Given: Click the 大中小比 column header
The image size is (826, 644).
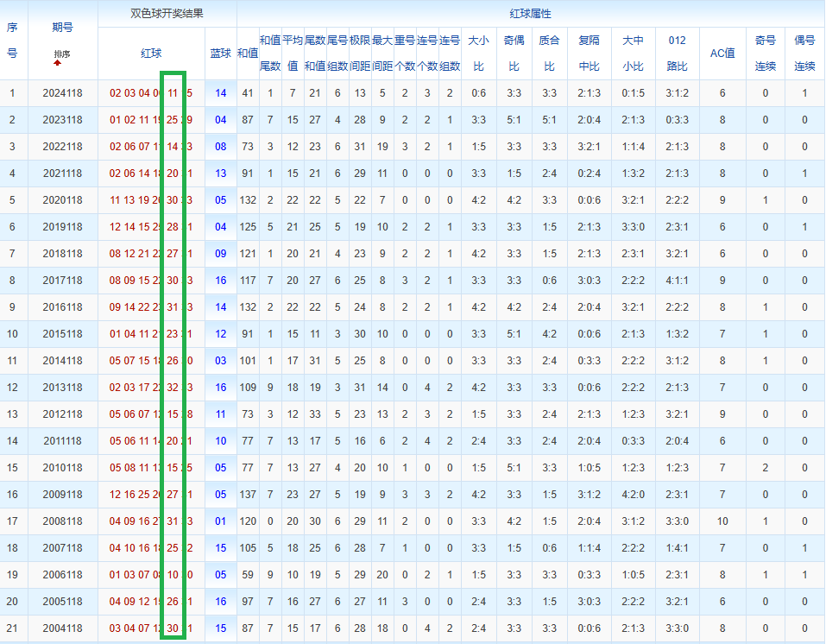Looking at the screenshot, I should pos(634,54).
